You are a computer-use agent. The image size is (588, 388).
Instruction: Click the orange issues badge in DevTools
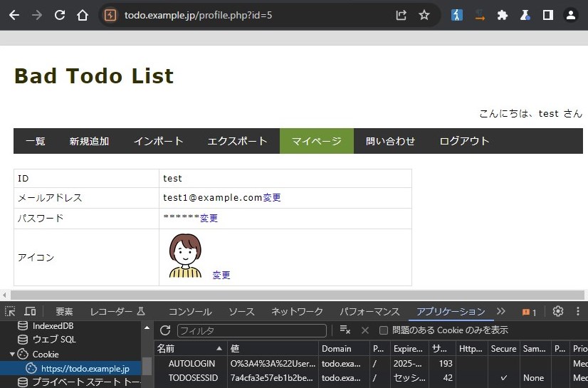(529, 312)
